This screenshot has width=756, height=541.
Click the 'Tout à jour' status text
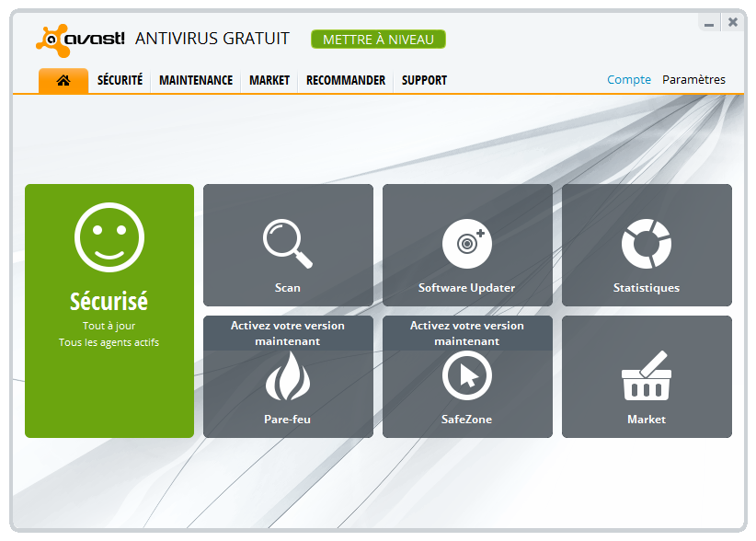point(109,326)
